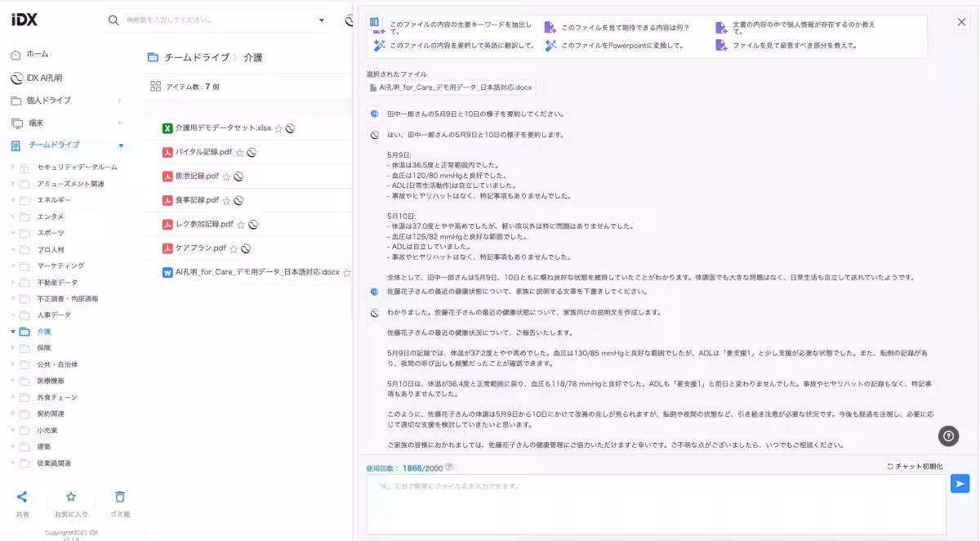
Task: Expand the 端末 arrow
Action: 120,123
